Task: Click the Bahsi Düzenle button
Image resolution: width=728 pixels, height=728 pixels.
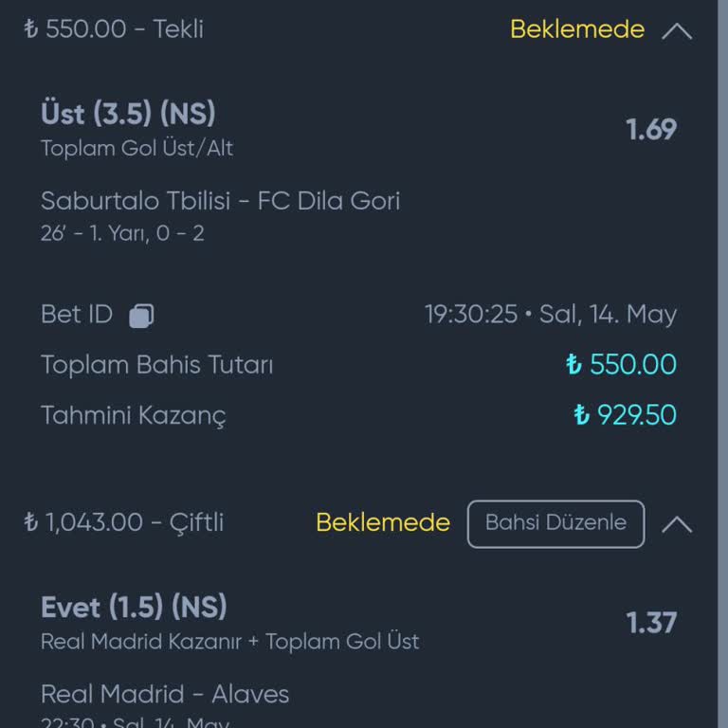Action: (555, 523)
